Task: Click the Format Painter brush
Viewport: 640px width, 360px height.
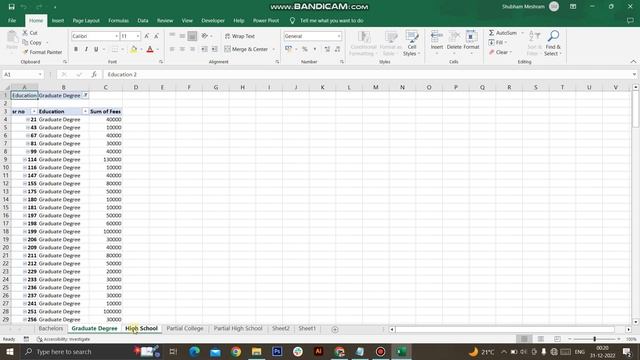Action: [x=25, y=52]
